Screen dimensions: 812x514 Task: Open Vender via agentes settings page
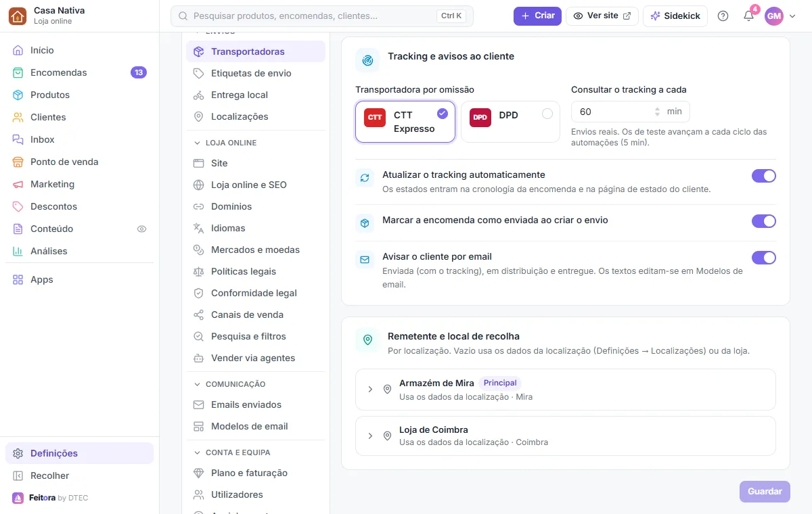tap(256, 358)
